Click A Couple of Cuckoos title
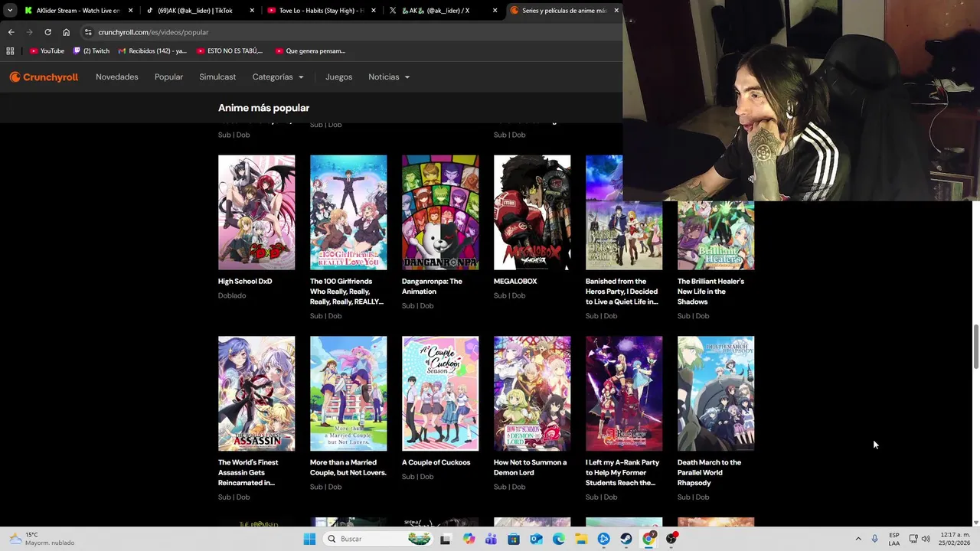This screenshot has height=551, width=980. pos(436,462)
